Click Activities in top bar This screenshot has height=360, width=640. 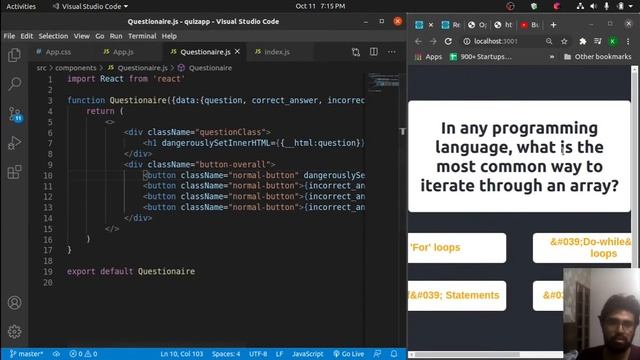pyautogui.click(x=21, y=6)
